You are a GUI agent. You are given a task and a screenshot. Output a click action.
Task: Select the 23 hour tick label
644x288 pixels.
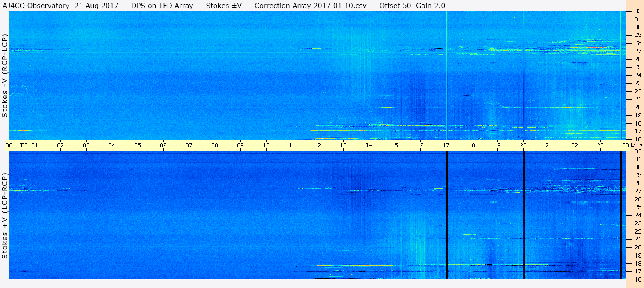[x=600, y=146]
